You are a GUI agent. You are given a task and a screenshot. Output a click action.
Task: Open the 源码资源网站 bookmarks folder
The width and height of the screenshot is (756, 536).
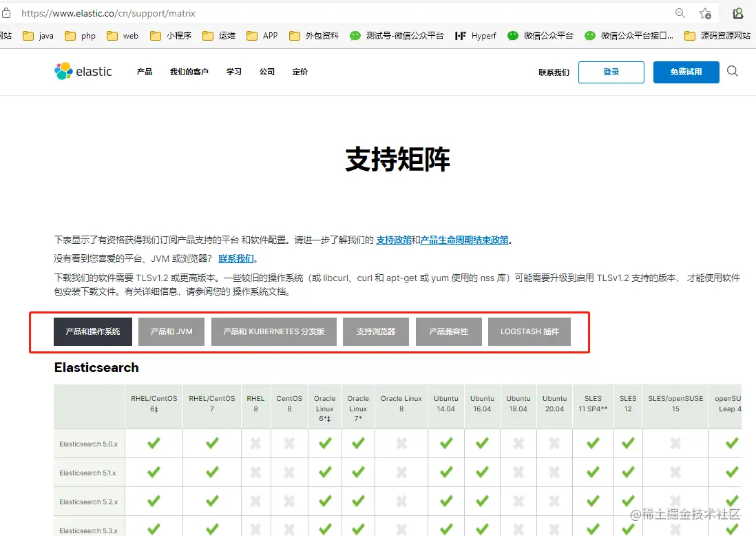click(x=717, y=36)
